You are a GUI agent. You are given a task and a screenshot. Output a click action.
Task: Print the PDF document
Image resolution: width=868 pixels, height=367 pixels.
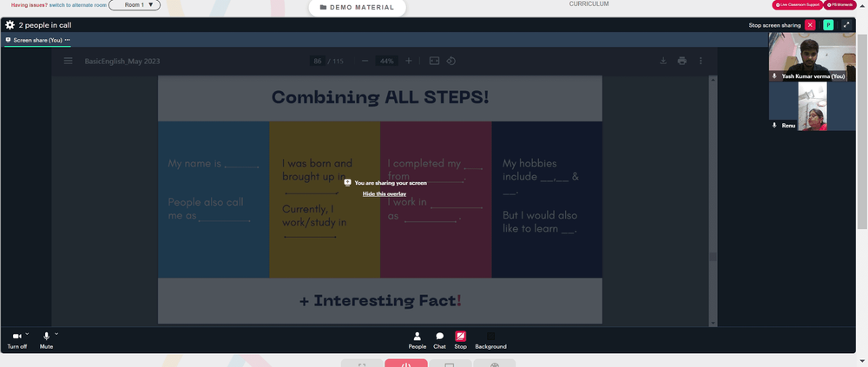click(682, 61)
